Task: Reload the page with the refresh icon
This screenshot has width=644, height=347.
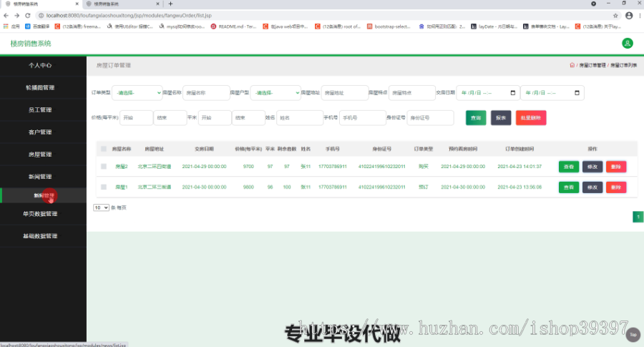Action: point(27,16)
